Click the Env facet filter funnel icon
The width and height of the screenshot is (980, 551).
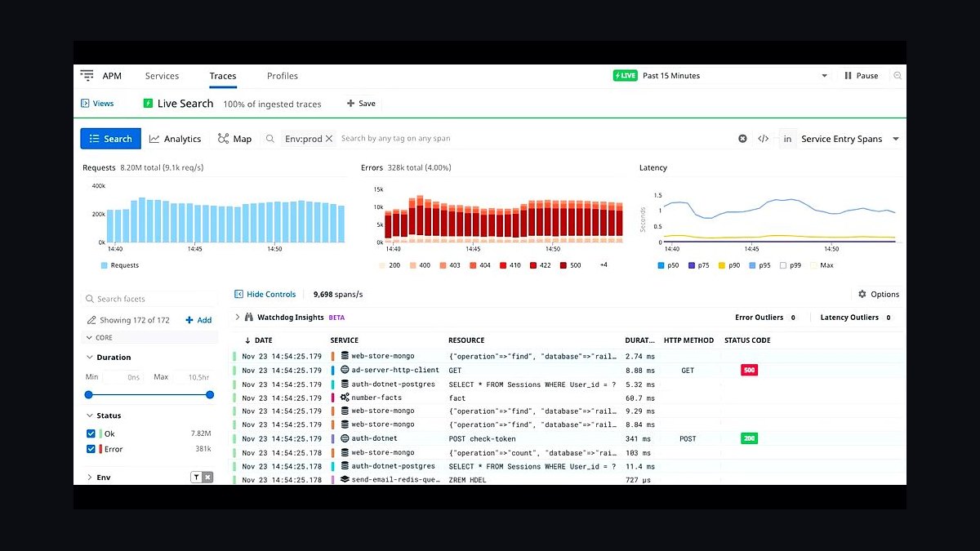196,478
